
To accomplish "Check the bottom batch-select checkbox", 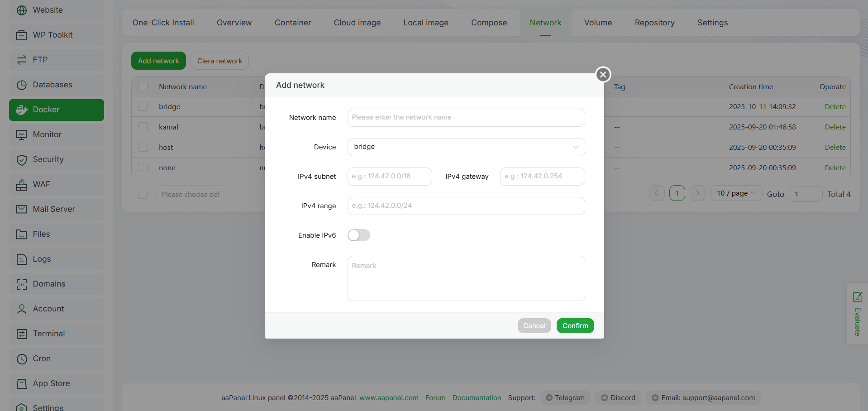I will (x=143, y=194).
